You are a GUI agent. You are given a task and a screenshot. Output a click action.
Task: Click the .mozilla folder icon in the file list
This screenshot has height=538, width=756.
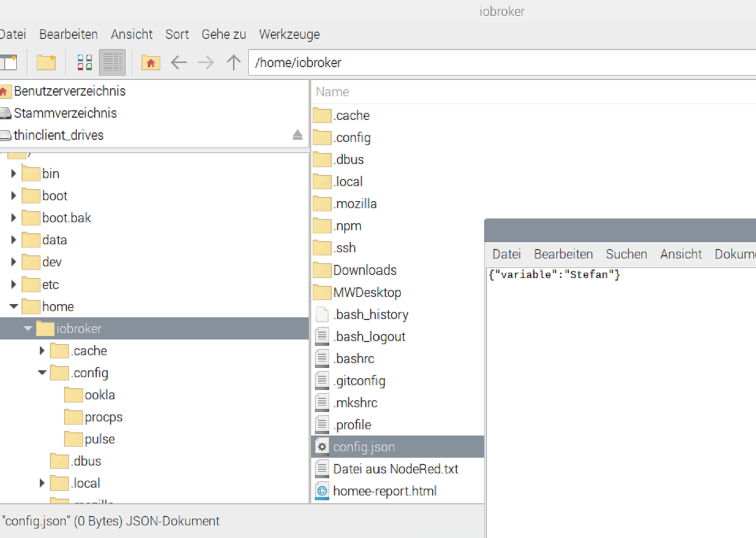click(x=322, y=204)
